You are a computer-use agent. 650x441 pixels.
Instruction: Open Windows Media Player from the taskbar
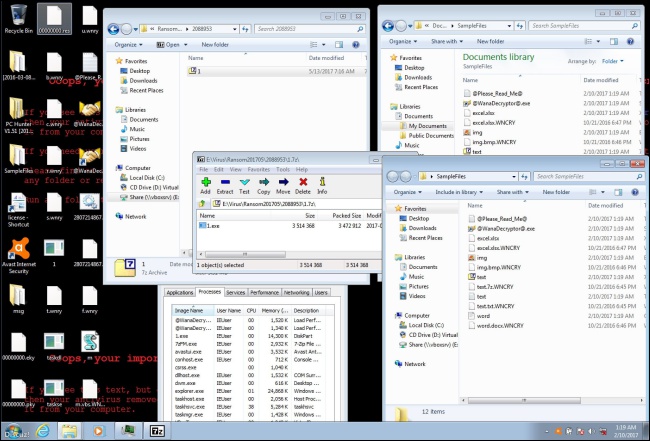point(98,431)
